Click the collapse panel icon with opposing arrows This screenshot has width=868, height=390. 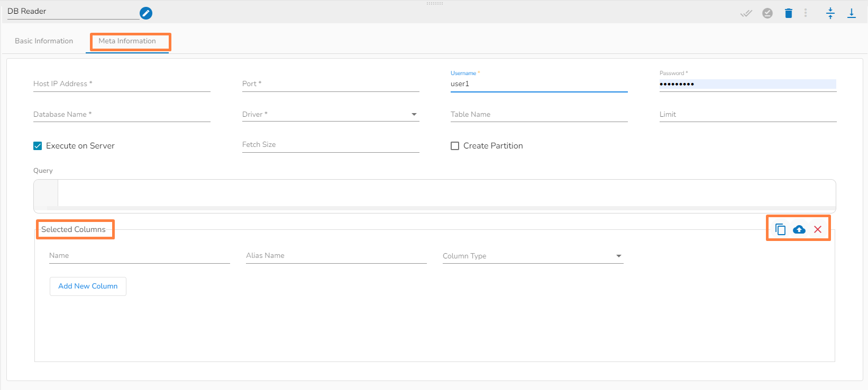(830, 13)
